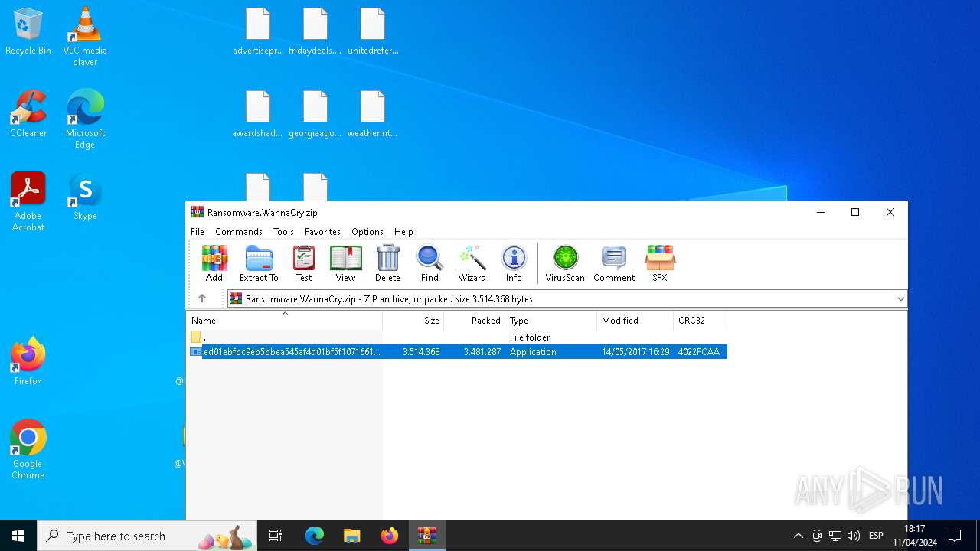Click the Info toolbar icon

pos(514,263)
